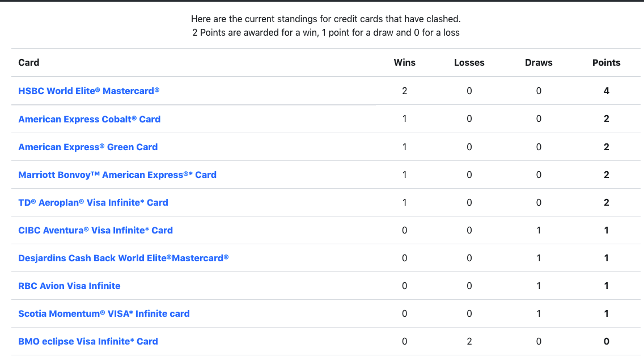Select the TD Aeroplan Visa Infinite Card link
Image resolution: width=644 pixels, height=361 pixels.
click(x=93, y=202)
